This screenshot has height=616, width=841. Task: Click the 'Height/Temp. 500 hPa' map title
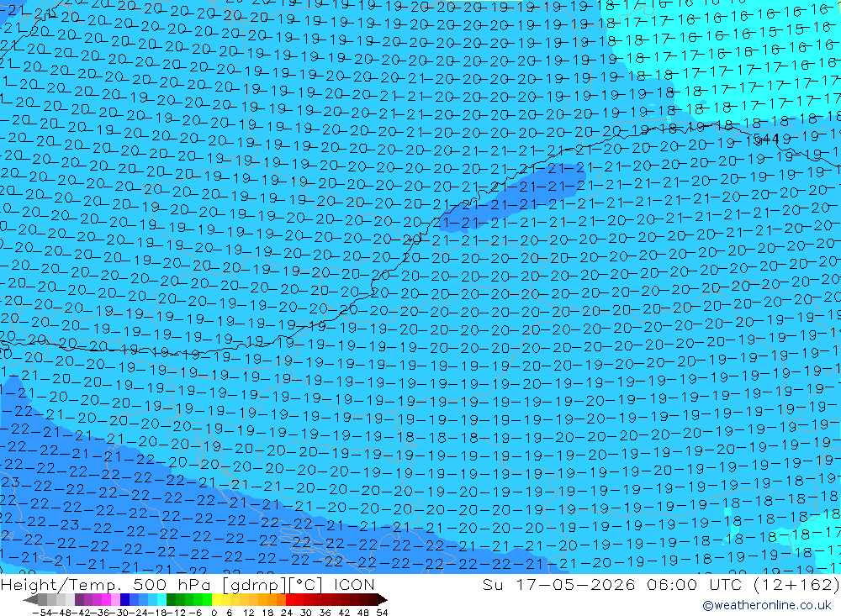point(104,584)
